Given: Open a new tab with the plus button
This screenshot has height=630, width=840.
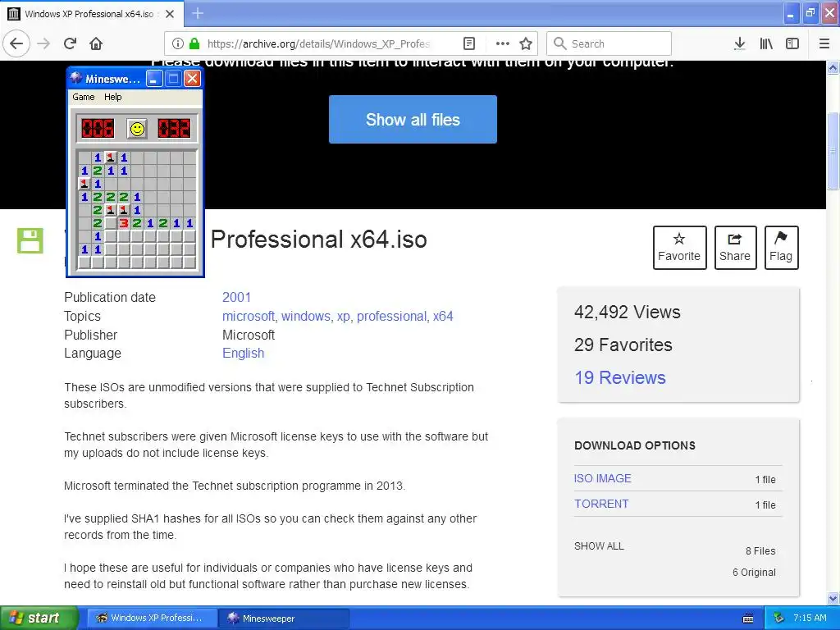Looking at the screenshot, I should point(198,13).
